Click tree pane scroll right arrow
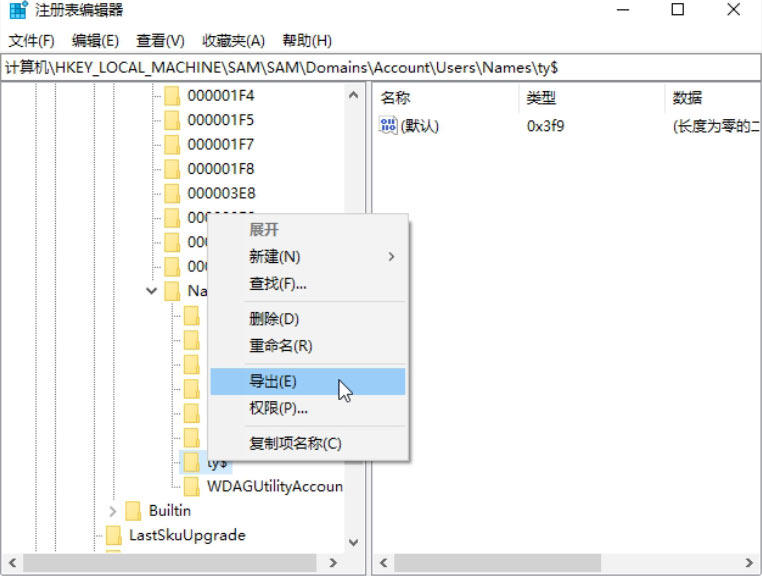762x576 pixels. (x=333, y=563)
